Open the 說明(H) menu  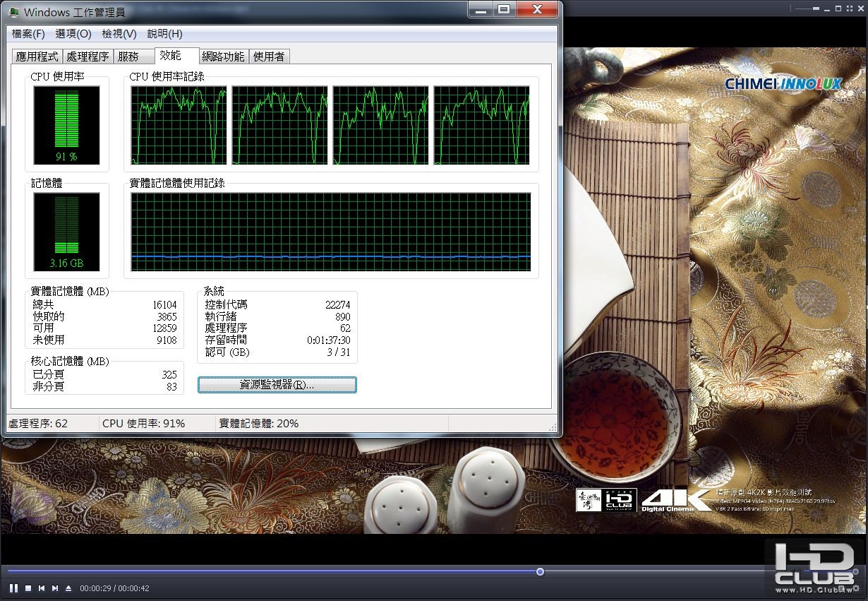click(x=164, y=34)
